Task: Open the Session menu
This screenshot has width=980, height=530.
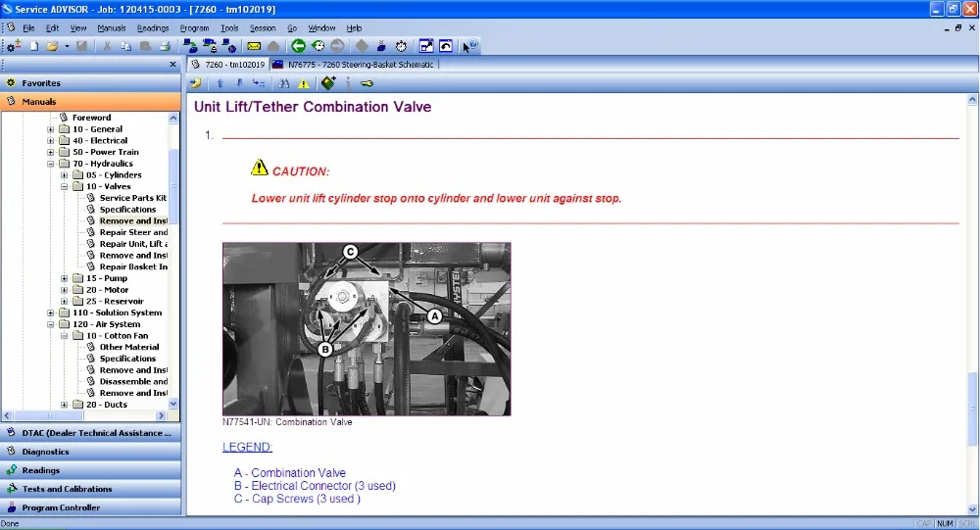Action: pyautogui.click(x=263, y=28)
